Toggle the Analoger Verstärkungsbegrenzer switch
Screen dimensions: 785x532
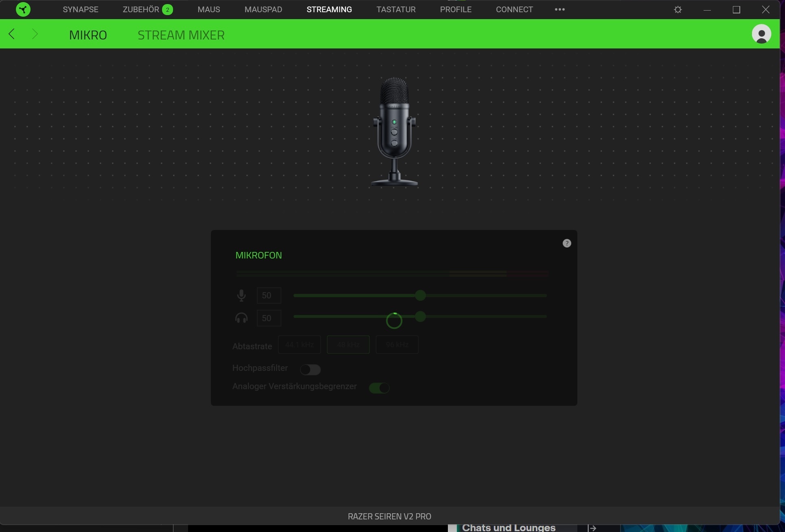[379, 388]
